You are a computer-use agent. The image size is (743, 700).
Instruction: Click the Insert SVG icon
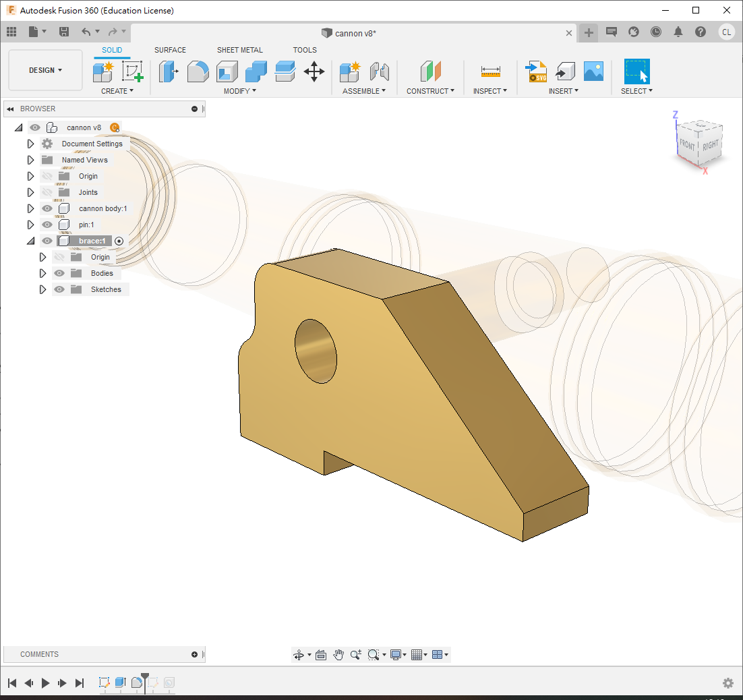[x=537, y=71]
